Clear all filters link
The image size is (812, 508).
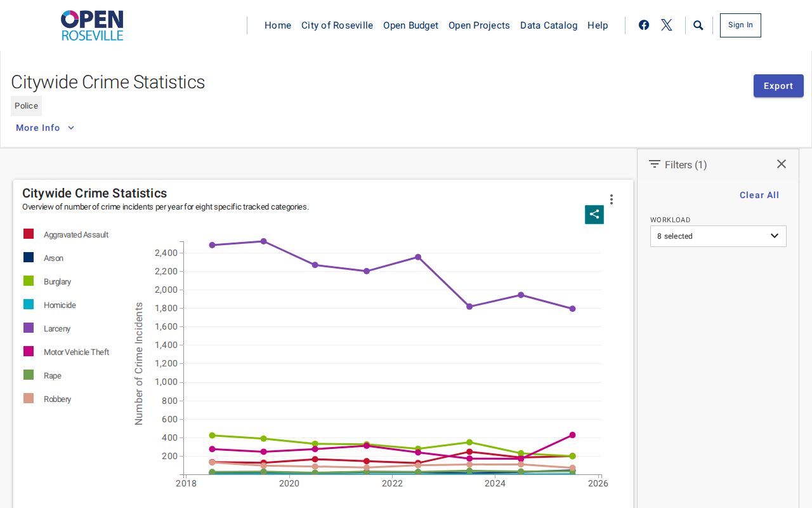pyautogui.click(x=759, y=195)
